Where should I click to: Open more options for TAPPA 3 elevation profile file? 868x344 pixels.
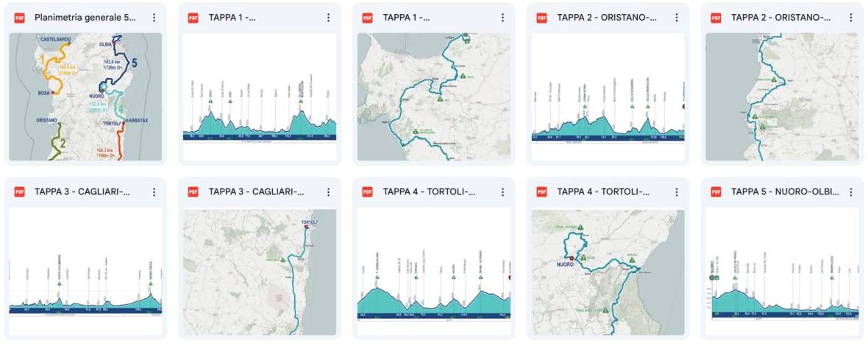[x=154, y=192]
